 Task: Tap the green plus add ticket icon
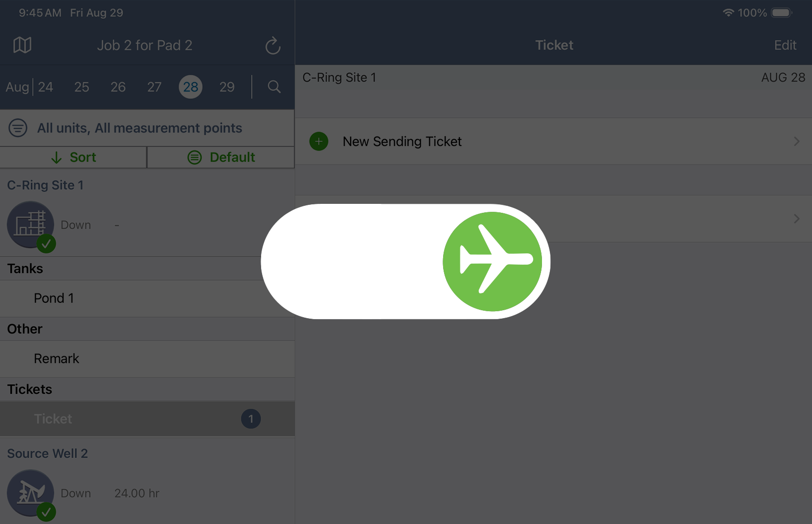319,142
